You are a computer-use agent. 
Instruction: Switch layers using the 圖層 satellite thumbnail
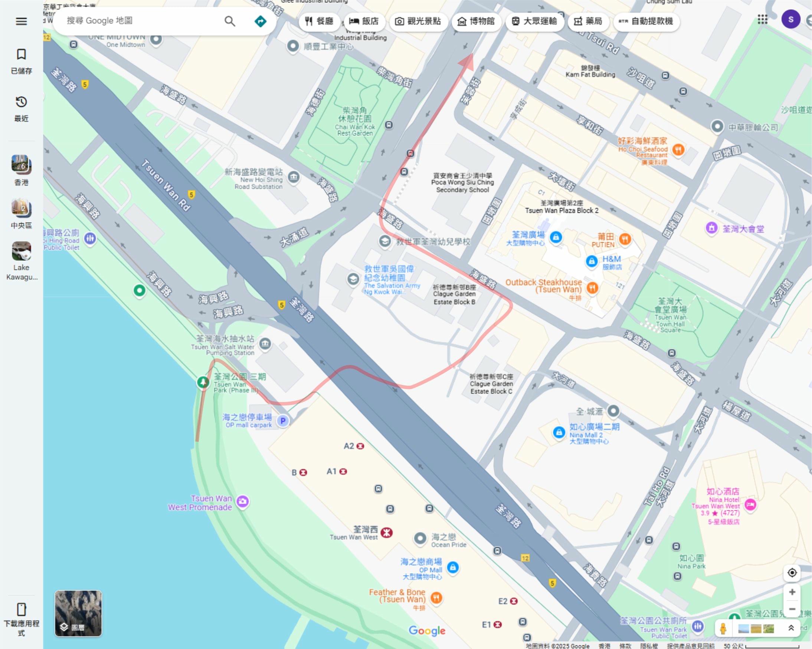point(78,613)
